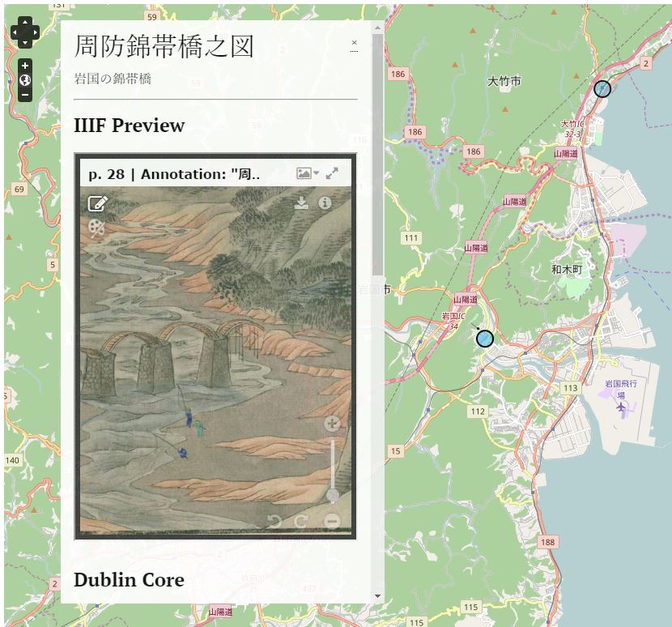Click the 大竹市 city label on map
Screen dimensions: 672x627
504,81
